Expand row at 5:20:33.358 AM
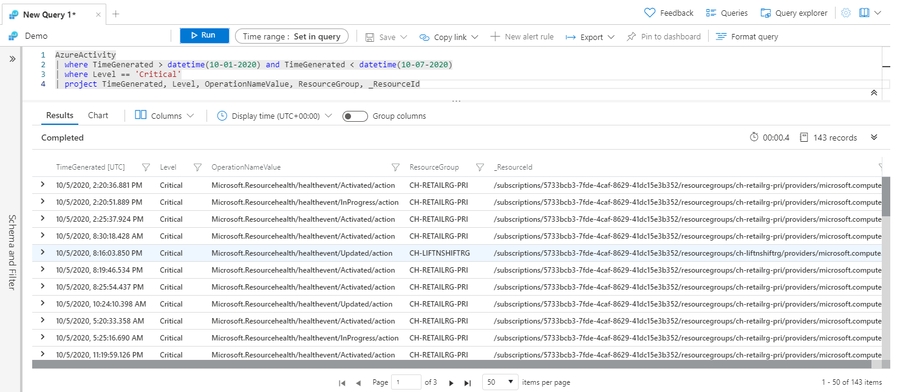Image resolution: width=900 pixels, height=392 pixels. [x=42, y=320]
